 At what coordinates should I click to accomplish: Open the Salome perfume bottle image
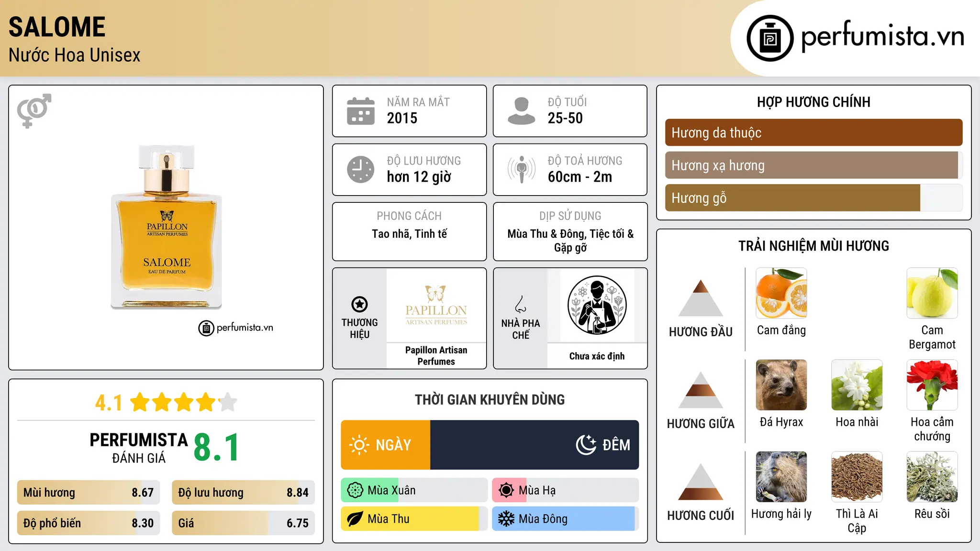click(x=167, y=227)
